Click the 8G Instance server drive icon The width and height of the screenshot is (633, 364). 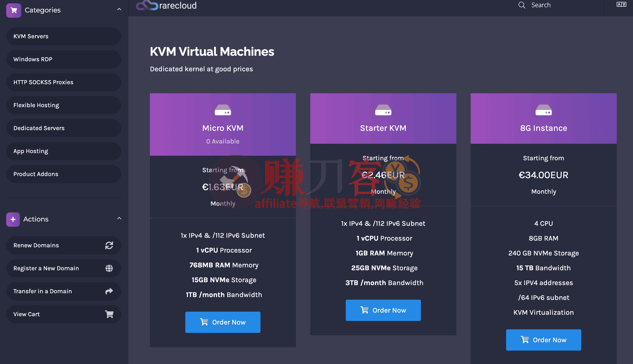coord(543,110)
